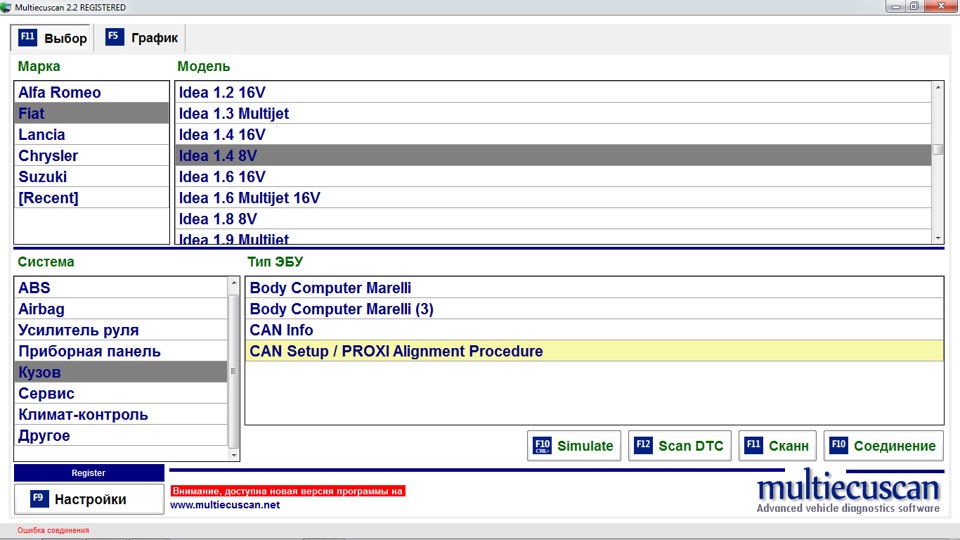Choose Lancia from the make list

click(92, 135)
